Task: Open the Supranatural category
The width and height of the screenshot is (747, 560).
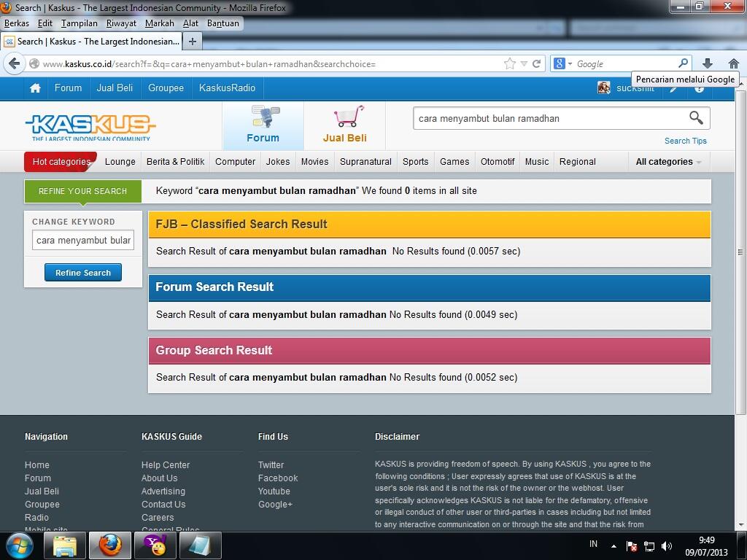Action: pyautogui.click(x=366, y=162)
